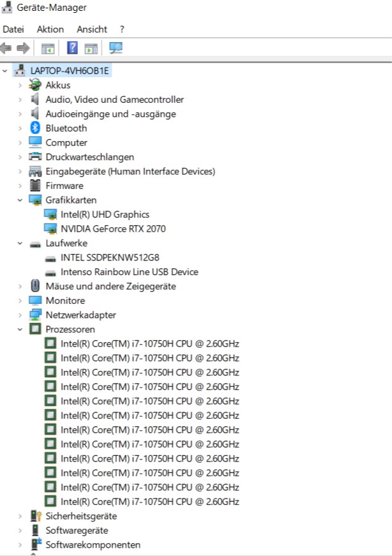Select Mäuse und andere Zeigegeräte label
Viewport: 392px width, 556px height.
click(110, 286)
